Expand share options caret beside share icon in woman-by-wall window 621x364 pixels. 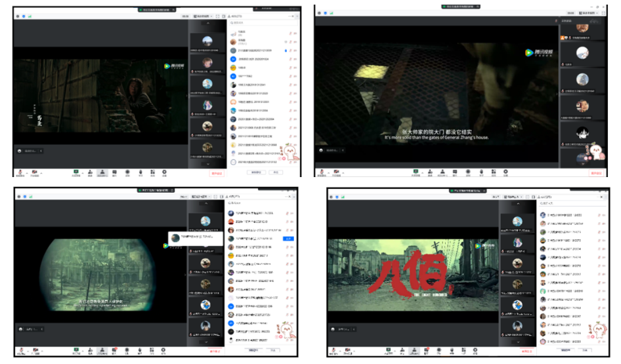point(82,173)
